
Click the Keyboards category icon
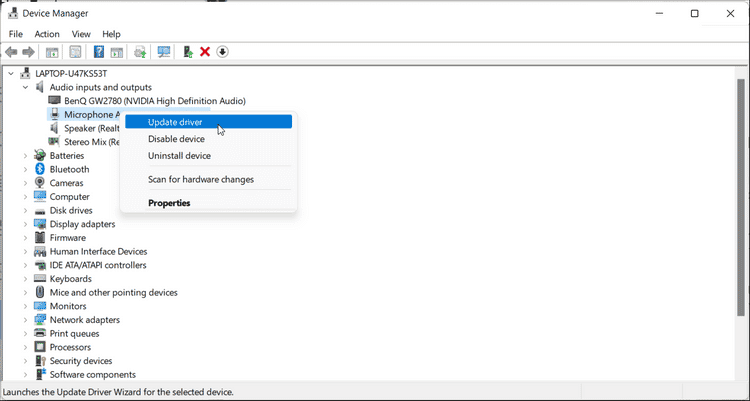(40, 278)
